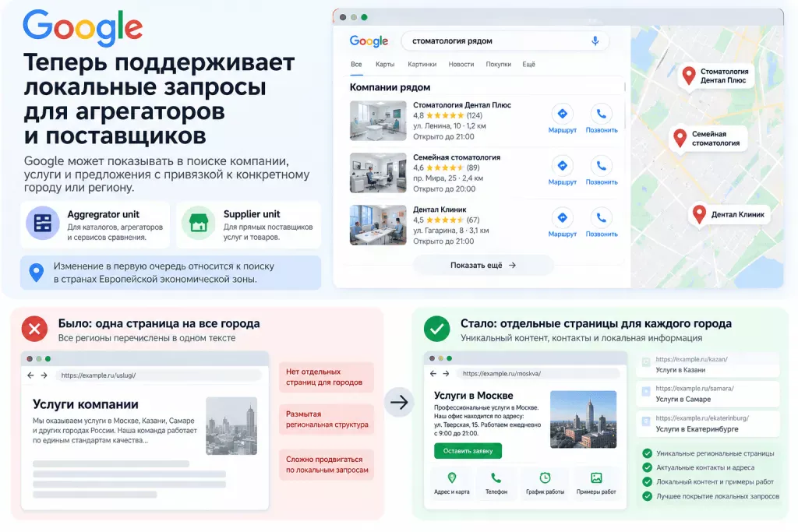
Task: Click Сложно продвигаться по локальным запросам tag
Action: (327, 464)
